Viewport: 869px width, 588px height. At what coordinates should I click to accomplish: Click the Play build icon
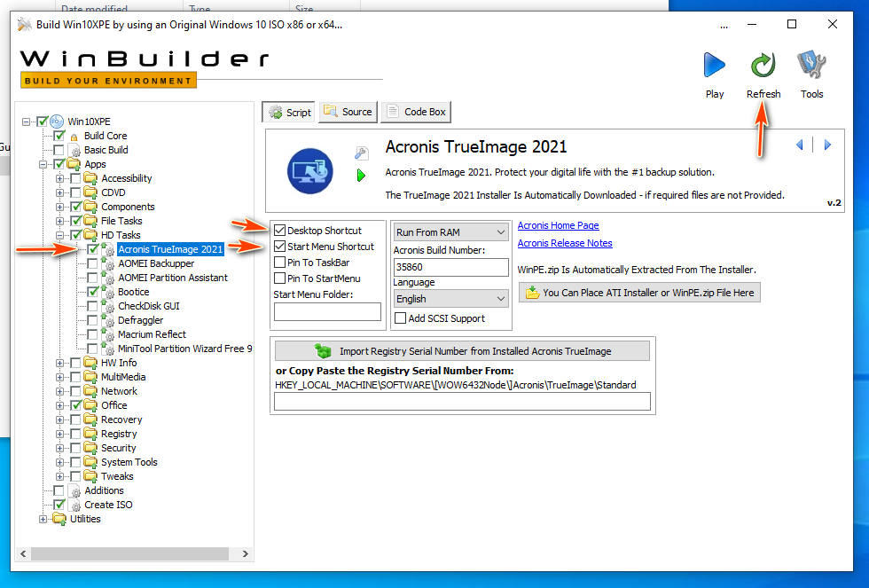pyautogui.click(x=715, y=65)
